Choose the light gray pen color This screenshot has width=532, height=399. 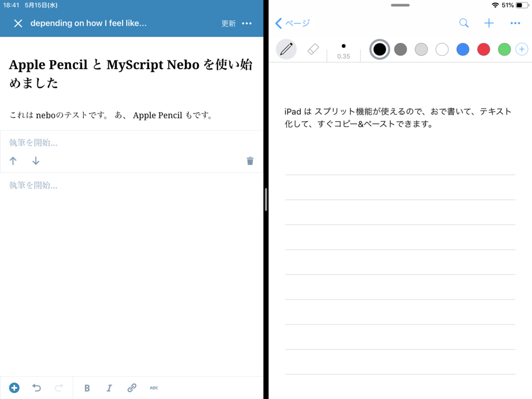tap(421, 49)
